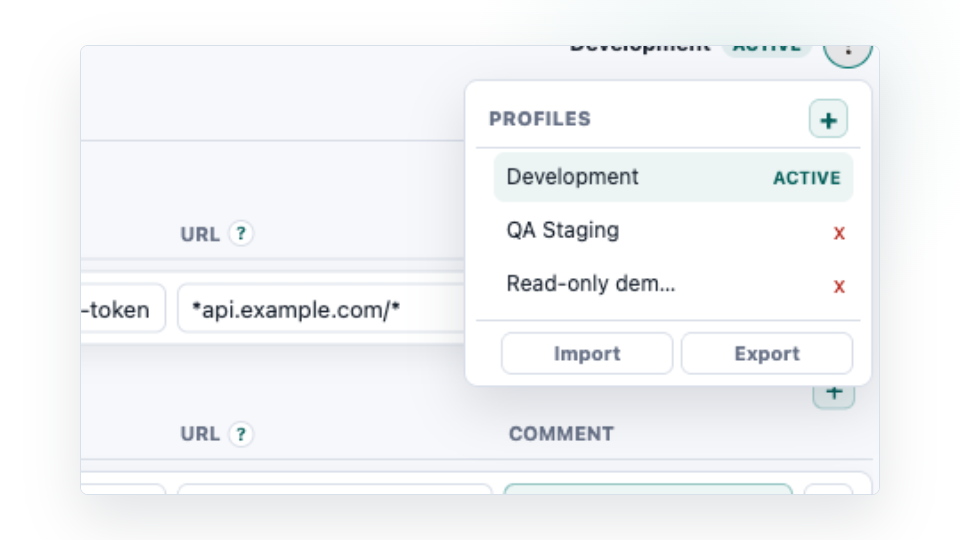Click the Import button
The width and height of the screenshot is (960, 540).
click(x=587, y=353)
